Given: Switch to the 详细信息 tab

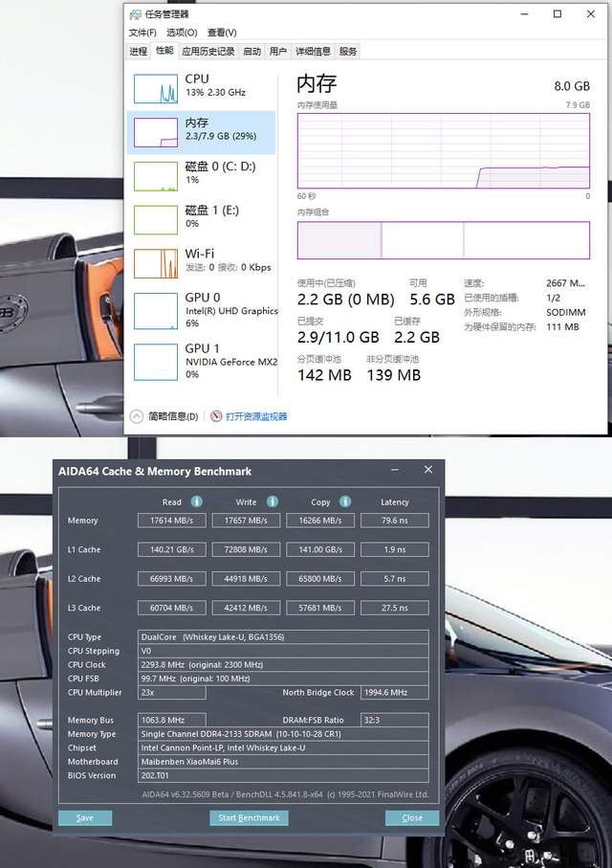Looking at the screenshot, I should [x=313, y=52].
